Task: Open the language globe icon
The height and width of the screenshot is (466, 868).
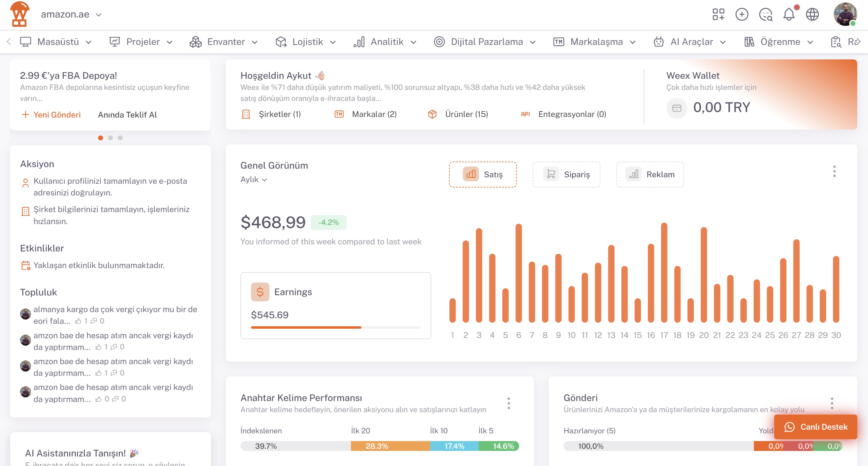Action: pos(812,14)
